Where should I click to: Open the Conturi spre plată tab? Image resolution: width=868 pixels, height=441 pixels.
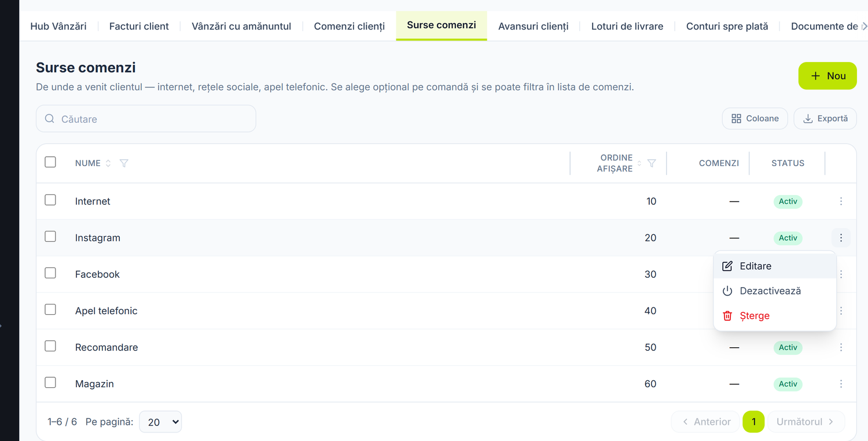coord(727,26)
